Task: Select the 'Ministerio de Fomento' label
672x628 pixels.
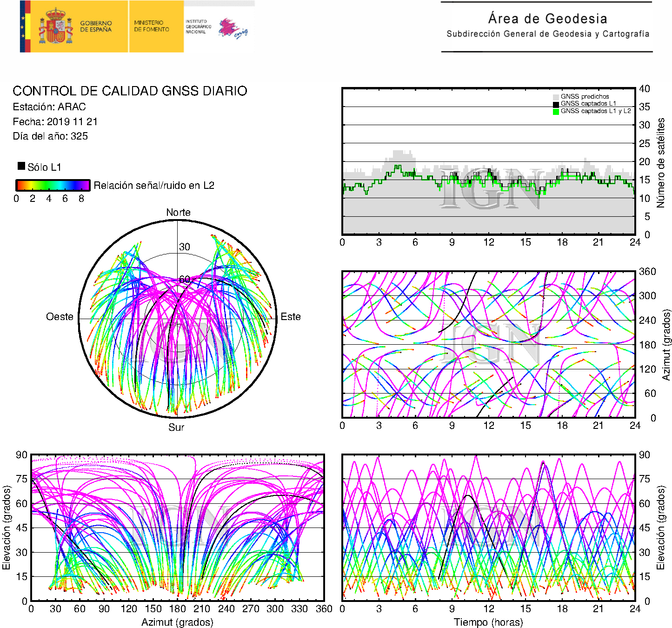Action: pos(152,26)
